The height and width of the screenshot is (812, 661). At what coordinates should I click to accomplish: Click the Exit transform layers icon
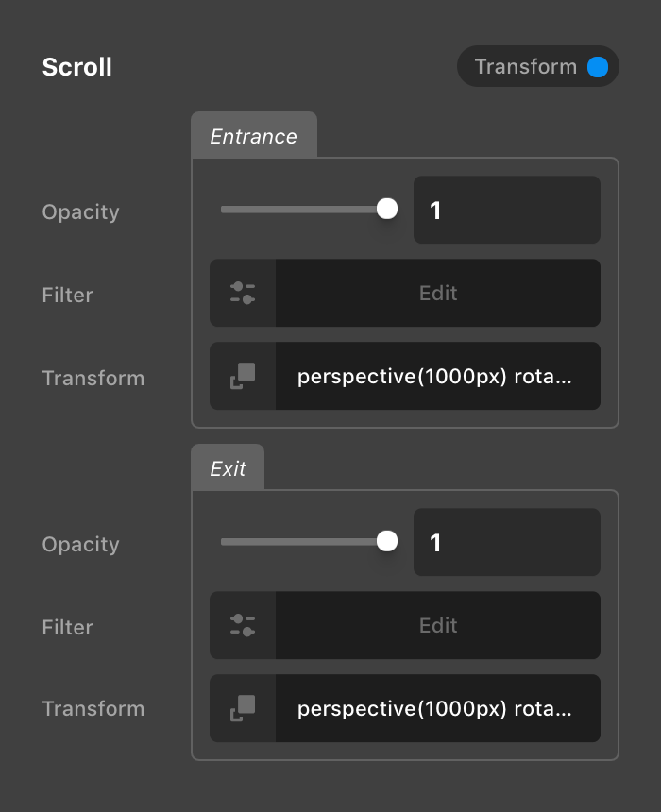click(x=243, y=708)
